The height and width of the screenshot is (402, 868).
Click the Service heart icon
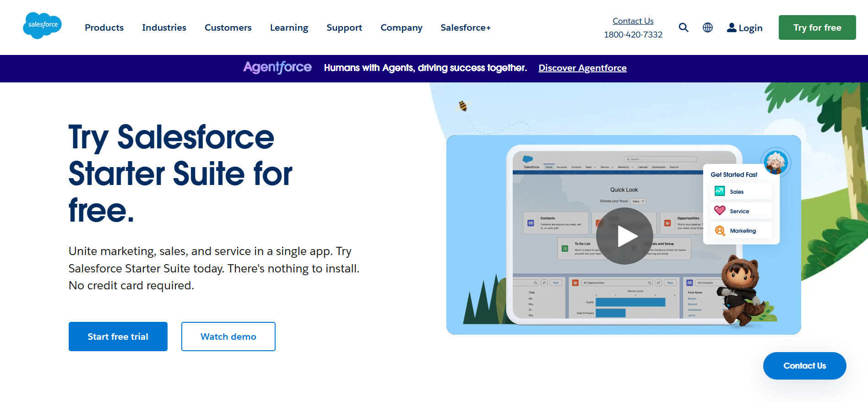(720, 211)
